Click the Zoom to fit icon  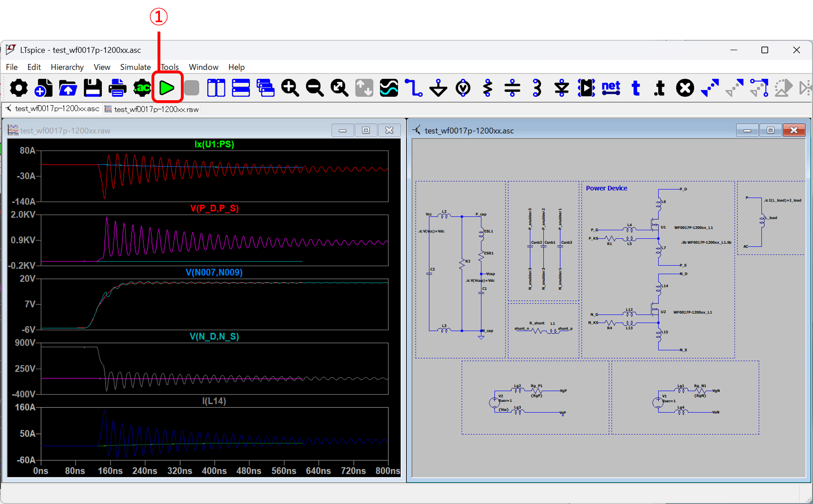click(x=339, y=88)
